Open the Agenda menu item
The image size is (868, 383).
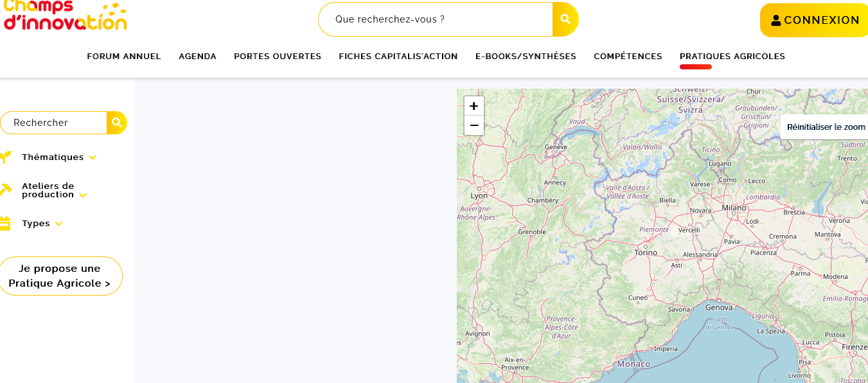[197, 57]
